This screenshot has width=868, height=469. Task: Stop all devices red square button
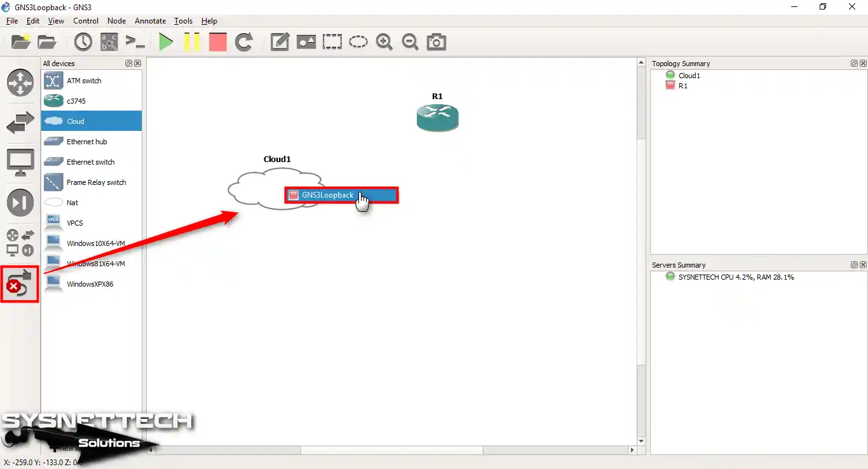tap(218, 42)
